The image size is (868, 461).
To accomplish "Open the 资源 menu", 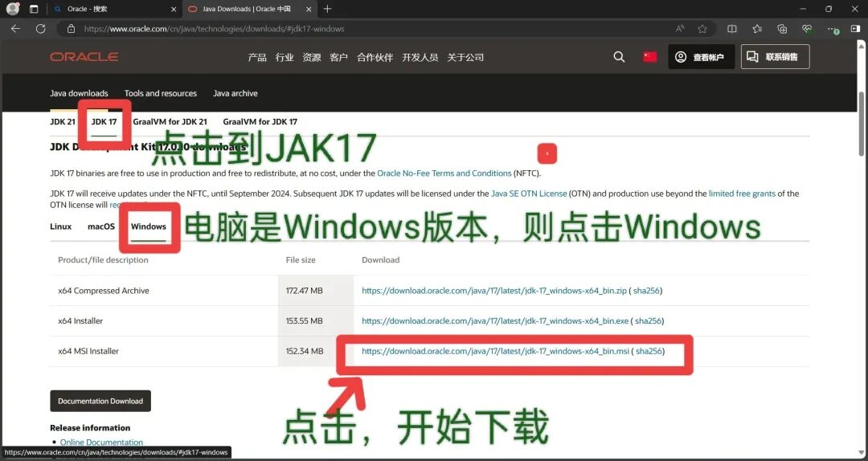I will pyautogui.click(x=312, y=58).
